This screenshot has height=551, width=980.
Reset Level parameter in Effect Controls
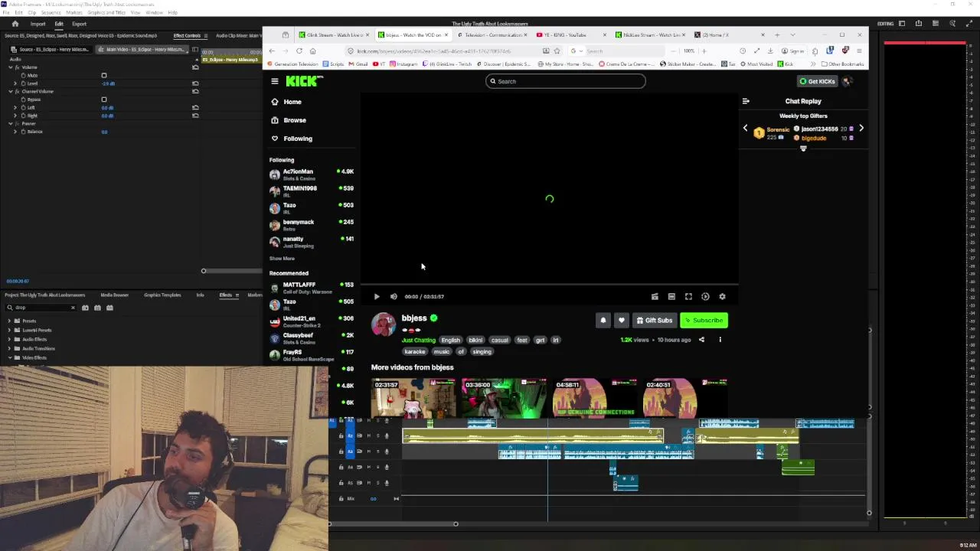pyautogui.click(x=195, y=83)
